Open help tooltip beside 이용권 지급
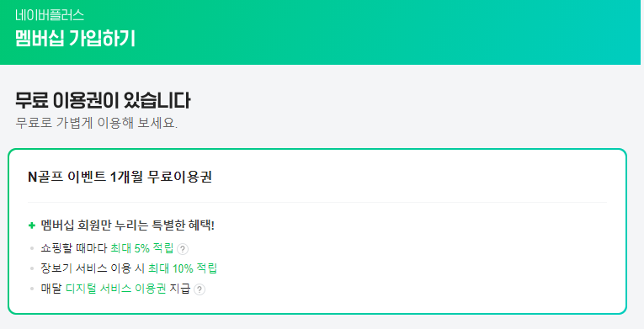 point(200,289)
